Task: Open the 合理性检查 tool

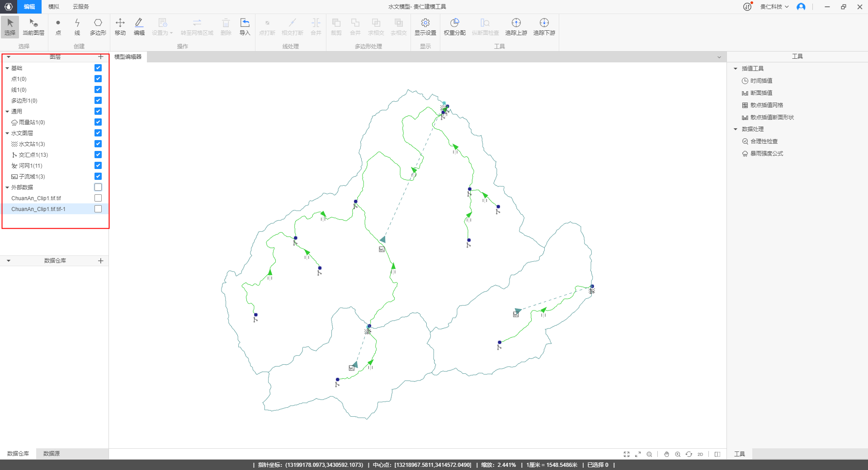Action: pos(764,141)
